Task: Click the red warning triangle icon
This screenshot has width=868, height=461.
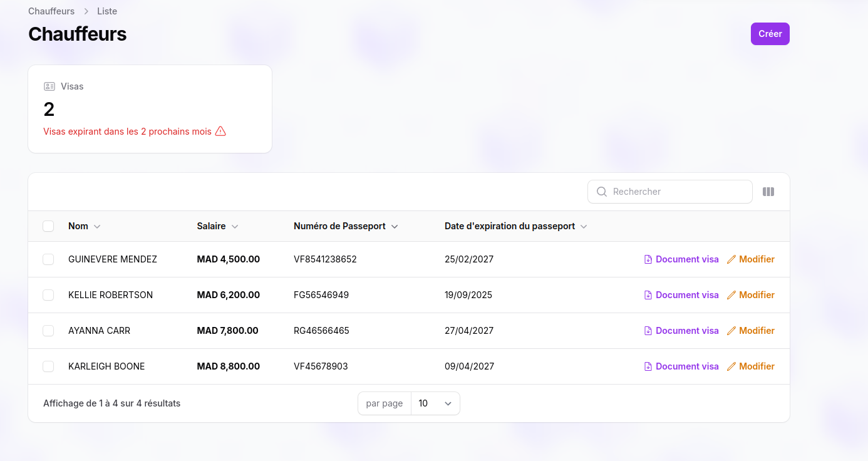Action: [220, 132]
